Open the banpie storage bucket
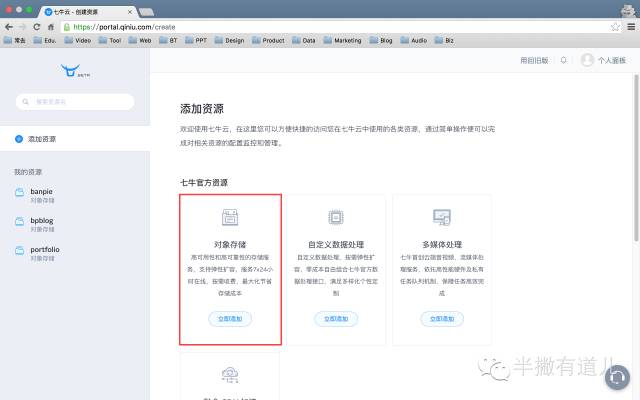This screenshot has height=400, width=640. [x=42, y=192]
